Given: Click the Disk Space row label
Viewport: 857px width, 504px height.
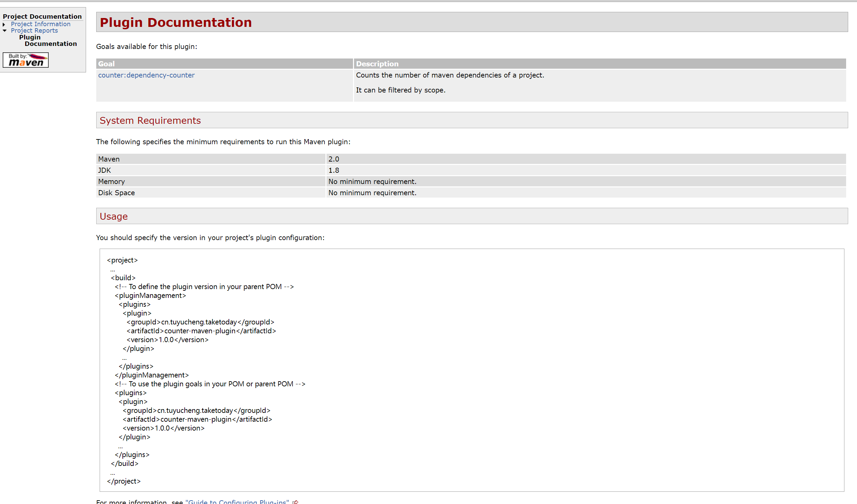Looking at the screenshot, I should click(116, 193).
